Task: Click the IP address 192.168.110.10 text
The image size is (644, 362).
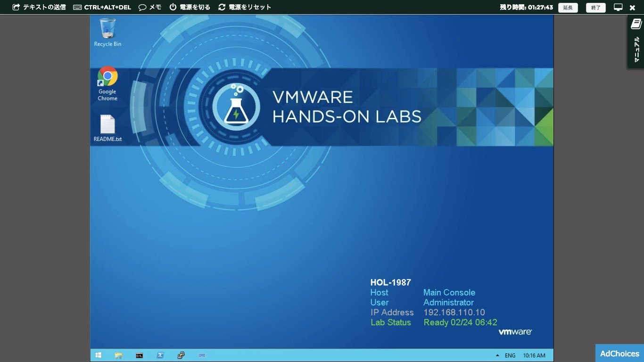Action: tap(454, 313)
